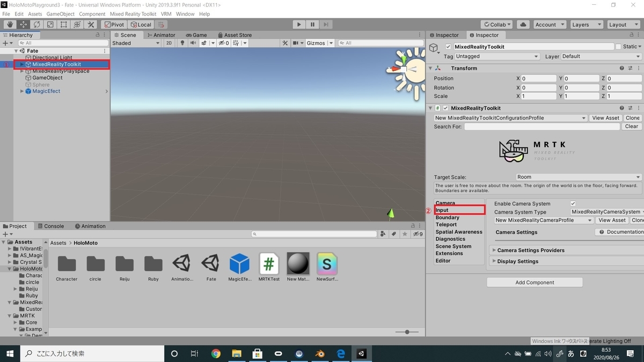Toggle hidden objects eye icon in Scene

(223, 43)
